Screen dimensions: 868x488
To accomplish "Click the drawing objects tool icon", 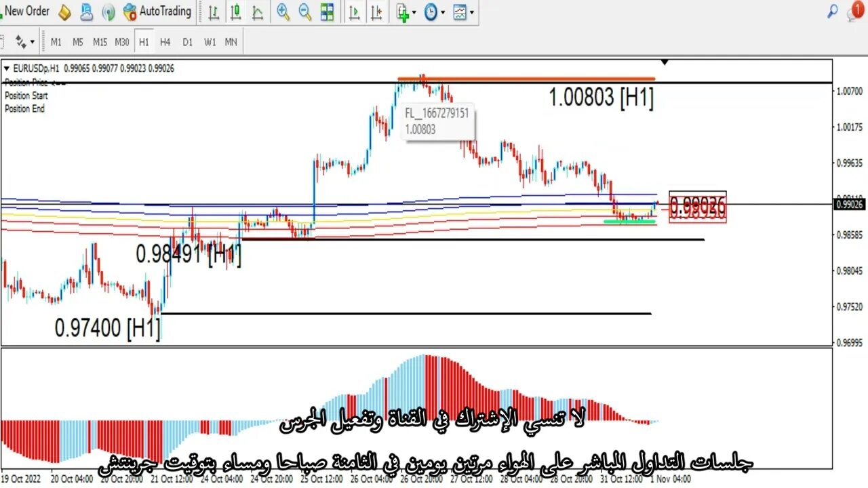I will (x=20, y=42).
